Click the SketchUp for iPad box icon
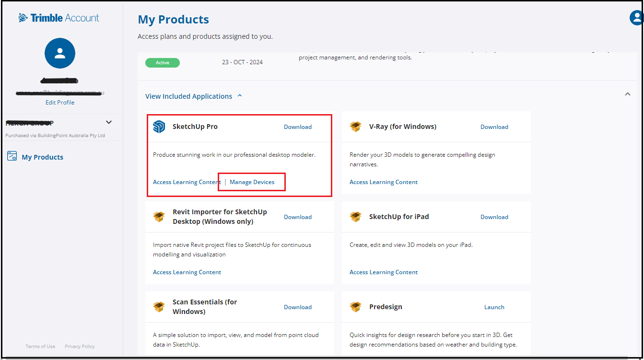The height and width of the screenshot is (360, 644). click(x=355, y=217)
